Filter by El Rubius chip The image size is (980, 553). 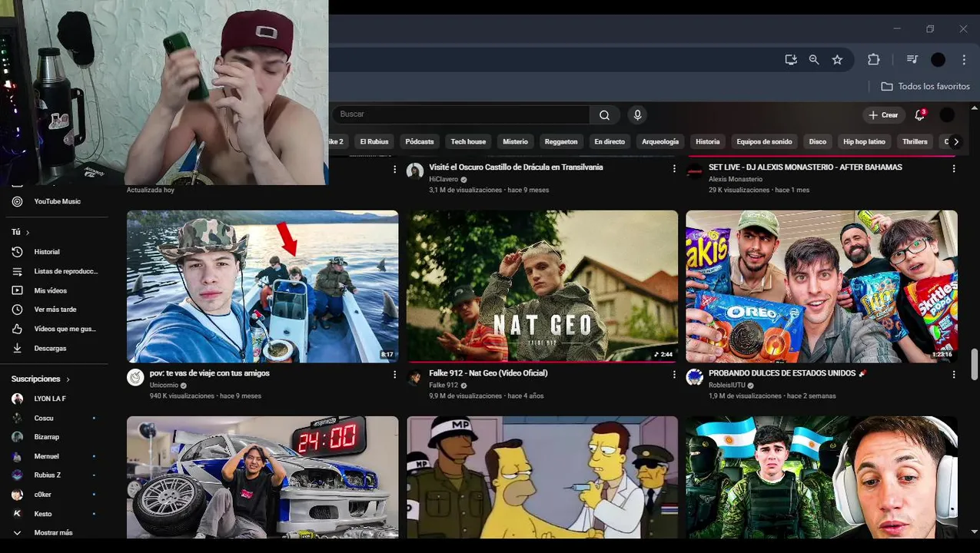click(374, 141)
